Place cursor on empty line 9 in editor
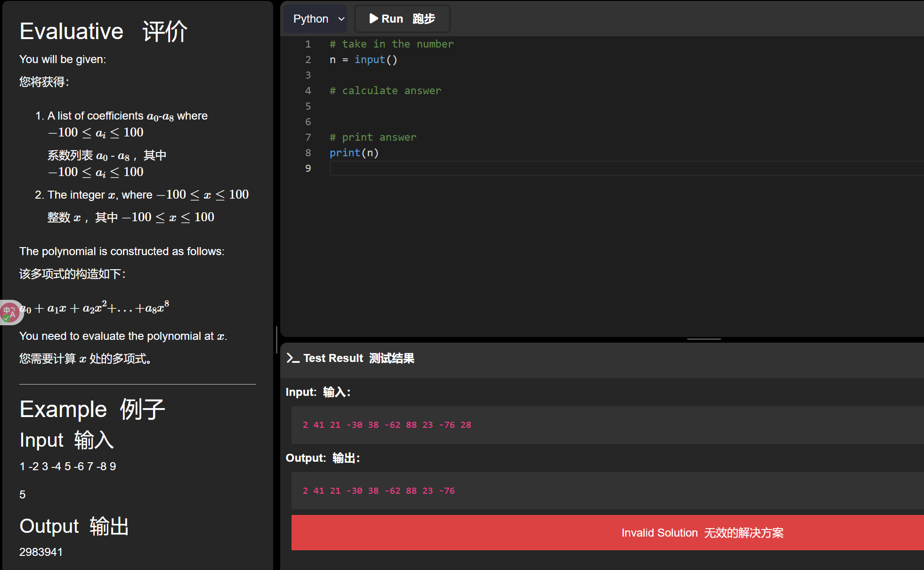The image size is (924, 570). (471, 169)
